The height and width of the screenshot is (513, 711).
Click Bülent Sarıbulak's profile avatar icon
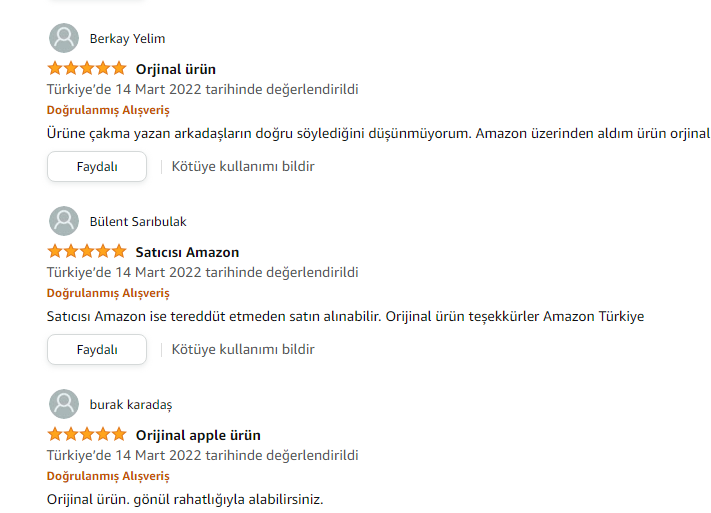coord(64,221)
